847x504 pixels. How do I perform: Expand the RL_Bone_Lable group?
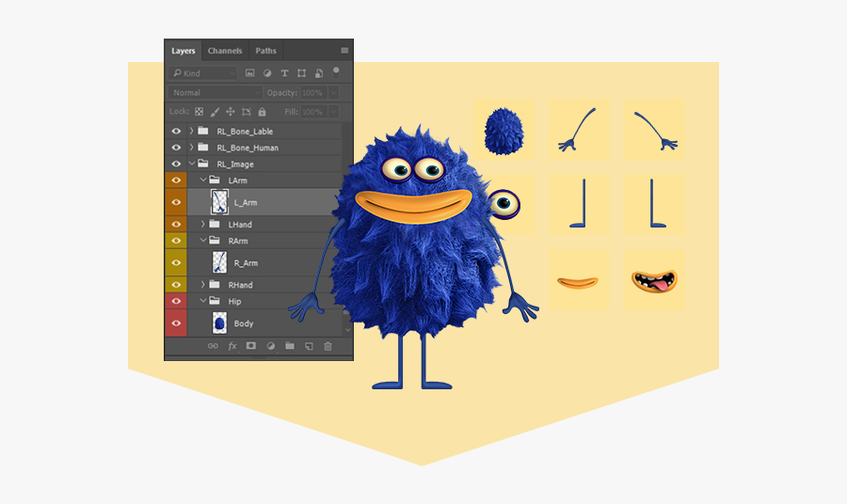(x=191, y=131)
